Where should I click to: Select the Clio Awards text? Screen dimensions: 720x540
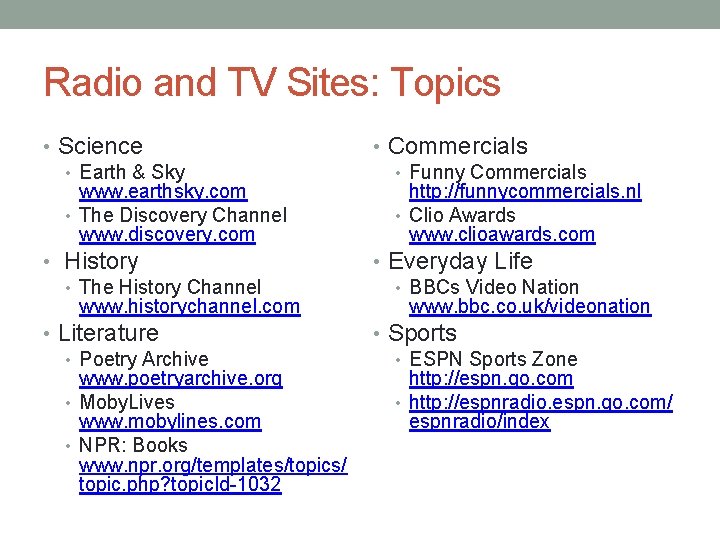tap(462, 215)
